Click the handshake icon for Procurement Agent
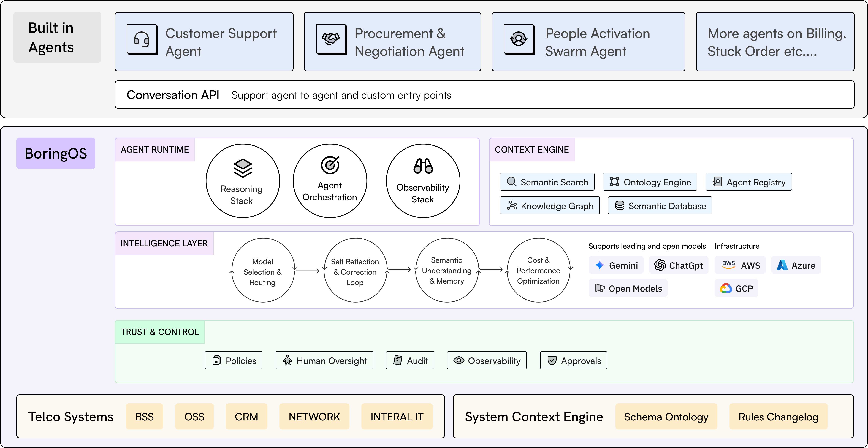 [331, 39]
